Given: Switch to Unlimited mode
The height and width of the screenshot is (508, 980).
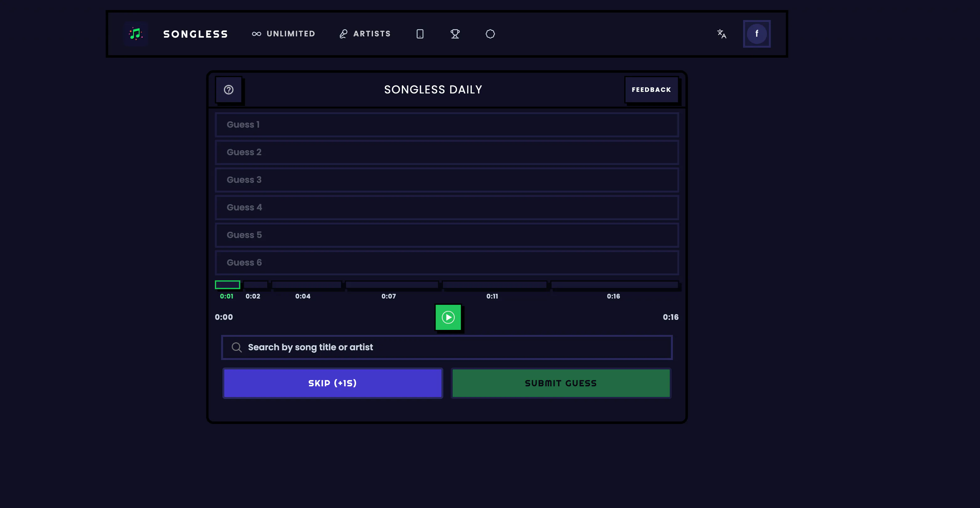Looking at the screenshot, I should (283, 34).
